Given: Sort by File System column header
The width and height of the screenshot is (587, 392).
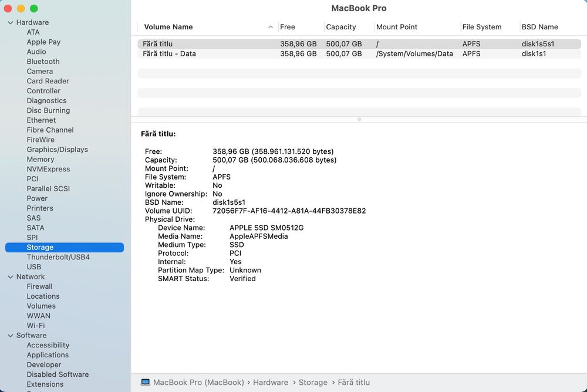Looking at the screenshot, I should tap(482, 27).
